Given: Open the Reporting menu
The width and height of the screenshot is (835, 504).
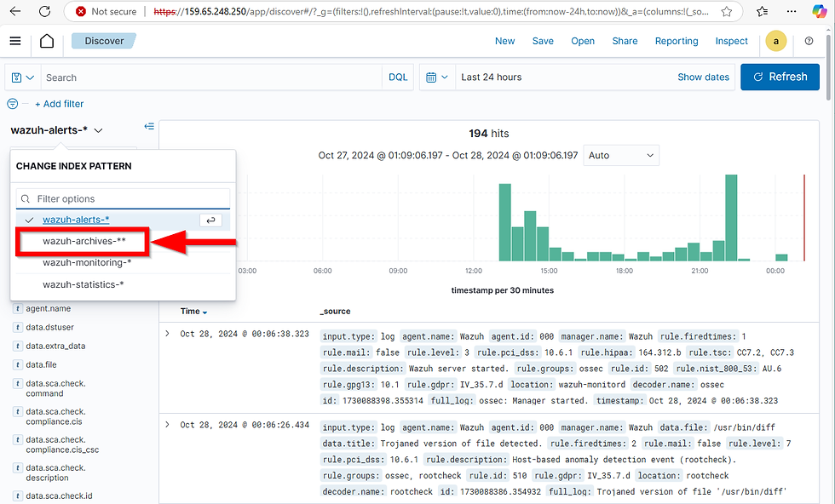Looking at the screenshot, I should point(677,41).
